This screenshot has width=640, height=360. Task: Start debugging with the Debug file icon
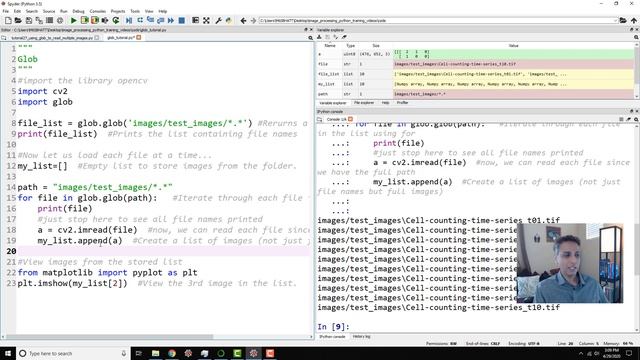click(129, 20)
